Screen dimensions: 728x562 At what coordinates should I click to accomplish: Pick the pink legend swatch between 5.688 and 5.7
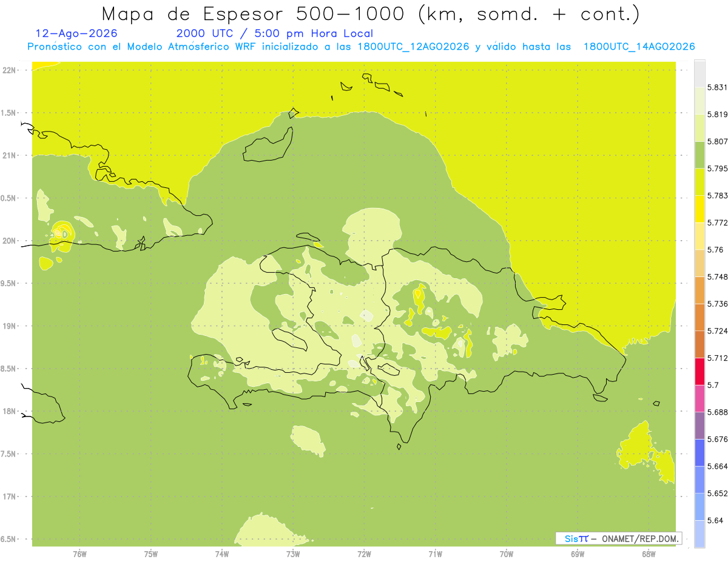(x=699, y=398)
